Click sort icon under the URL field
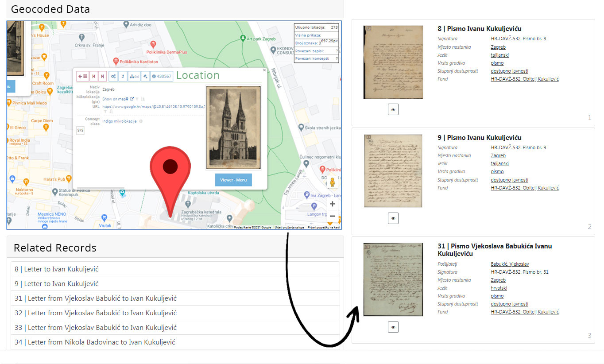604x364 pixels. 111,112
